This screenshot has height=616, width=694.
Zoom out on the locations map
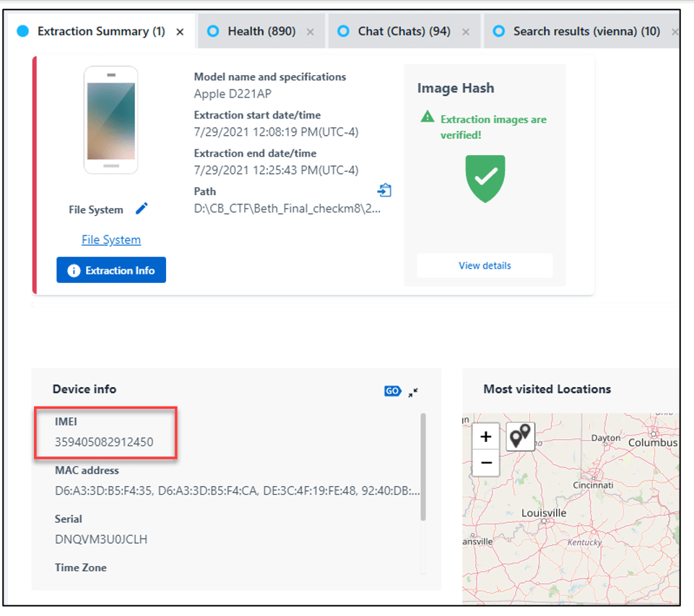tap(486, 463)
